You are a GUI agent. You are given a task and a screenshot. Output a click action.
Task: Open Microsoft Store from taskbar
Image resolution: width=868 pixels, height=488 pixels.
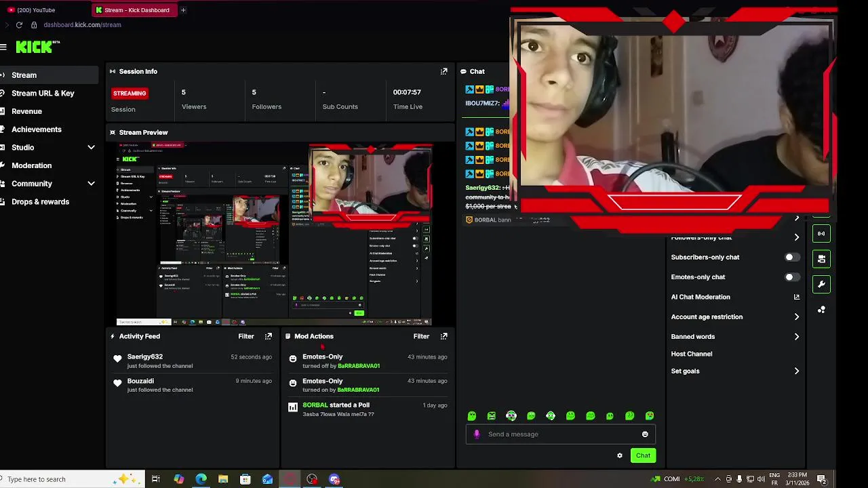pyautogui.click(x=245, y=479)
